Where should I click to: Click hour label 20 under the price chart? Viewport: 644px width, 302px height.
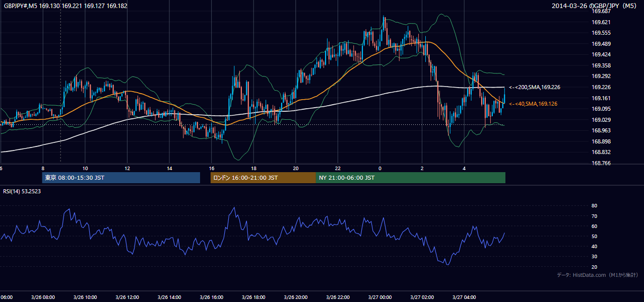pos(296,169)
